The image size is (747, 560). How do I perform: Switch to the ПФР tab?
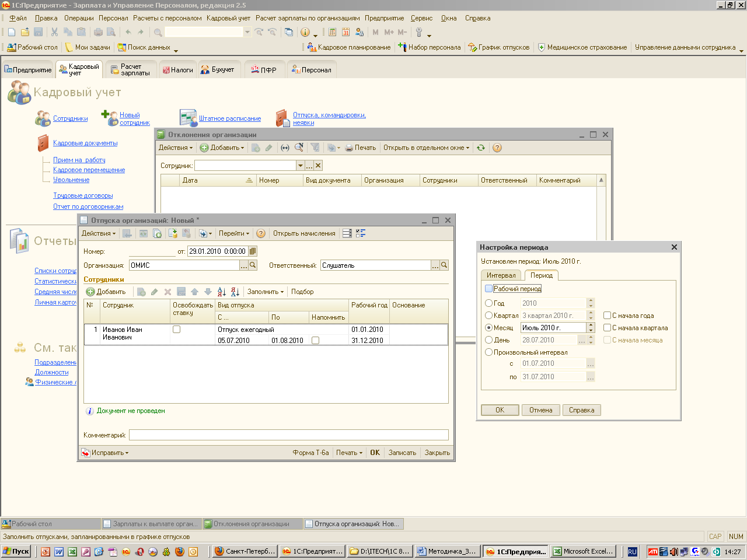coord(264,70)
